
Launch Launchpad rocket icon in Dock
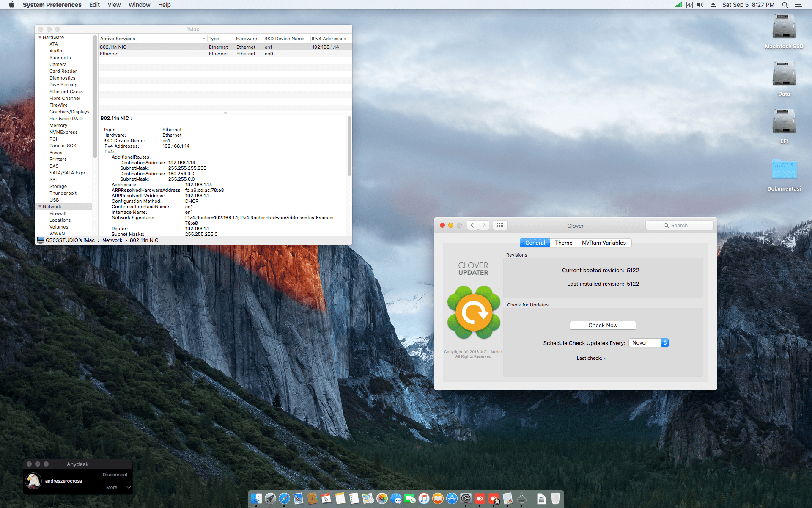pyautogui.click(x=270, y=499)
